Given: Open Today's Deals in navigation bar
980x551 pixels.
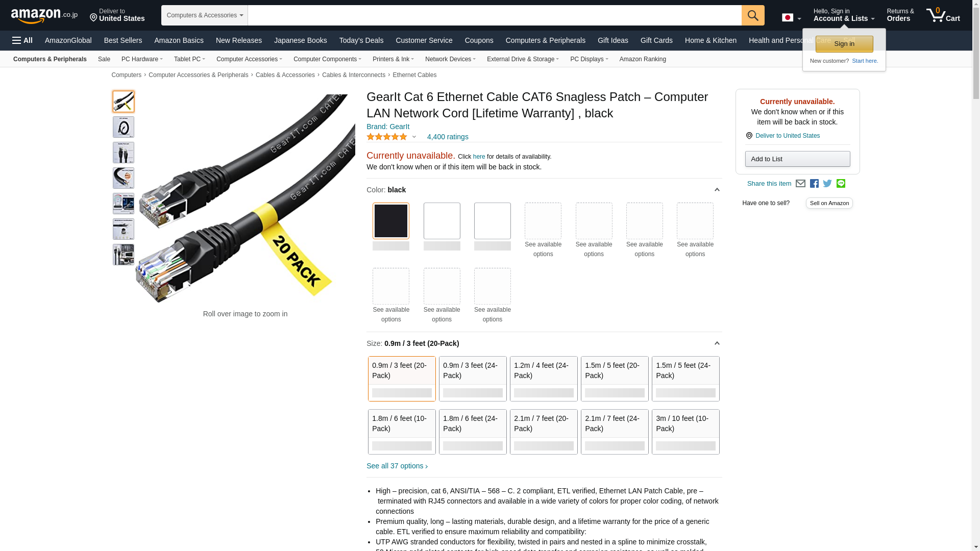Looking at the screenshot, I should [x=361, y=40].
